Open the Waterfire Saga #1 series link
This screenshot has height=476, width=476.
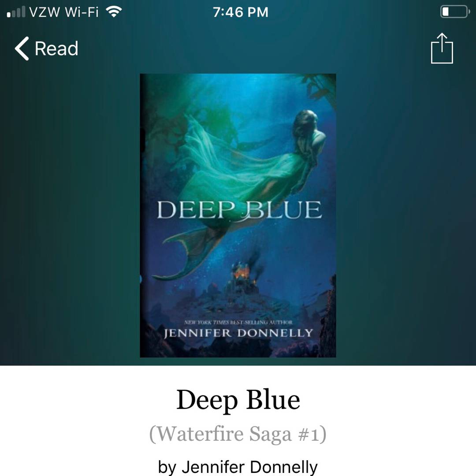point(238,434)
